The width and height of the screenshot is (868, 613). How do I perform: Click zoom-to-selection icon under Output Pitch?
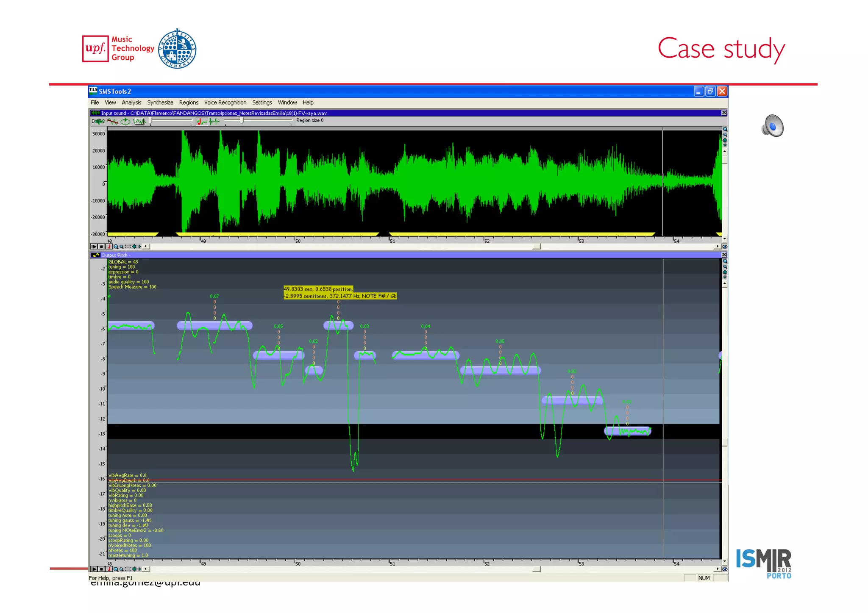click(x=128, y=569)
